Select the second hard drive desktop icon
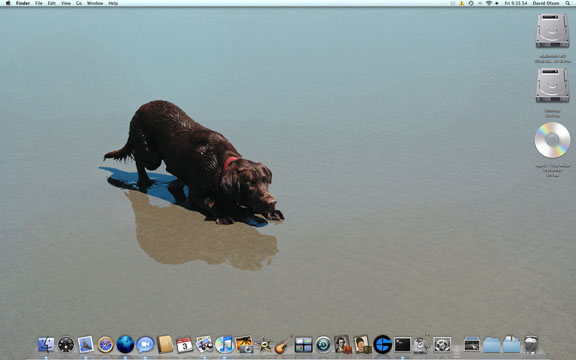 click(552, 85)
